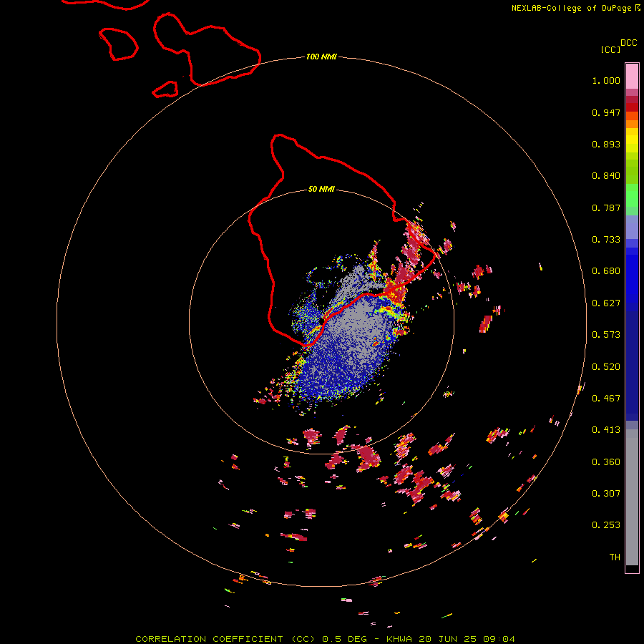The width and height of the screenshot is (644, 644).
Task: Click the 1.000 scale value
Action: (x=606, y=80)
